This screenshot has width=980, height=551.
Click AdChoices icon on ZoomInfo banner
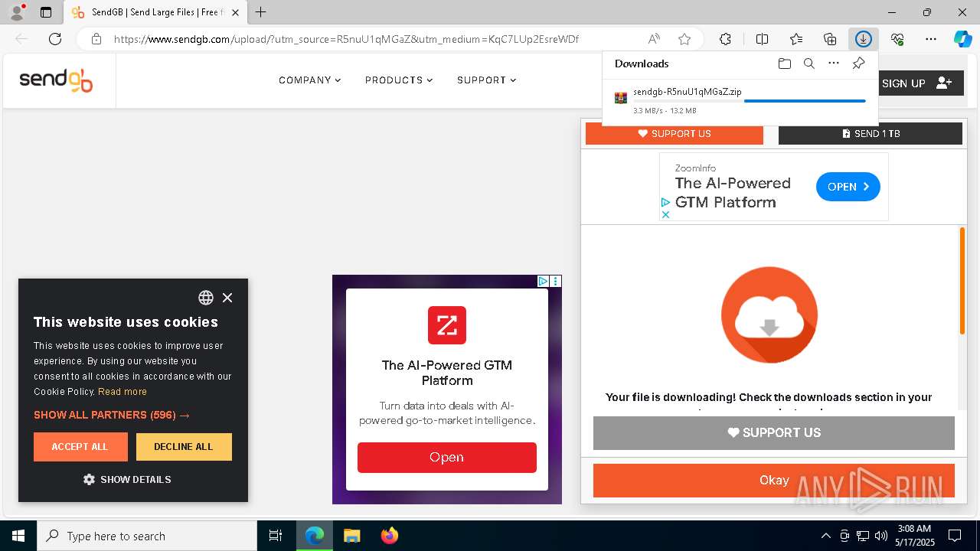665,203
